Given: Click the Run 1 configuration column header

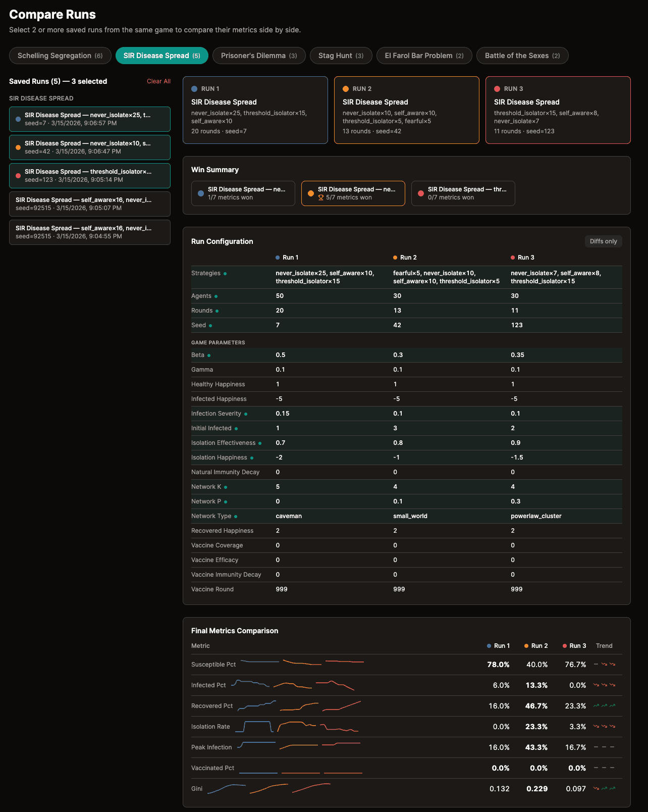Looking at the screenshot, I should click(x=287, y=258).
